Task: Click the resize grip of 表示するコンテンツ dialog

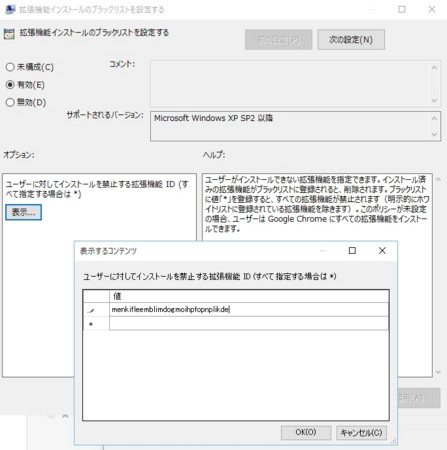Action: [x=393, y=441]
